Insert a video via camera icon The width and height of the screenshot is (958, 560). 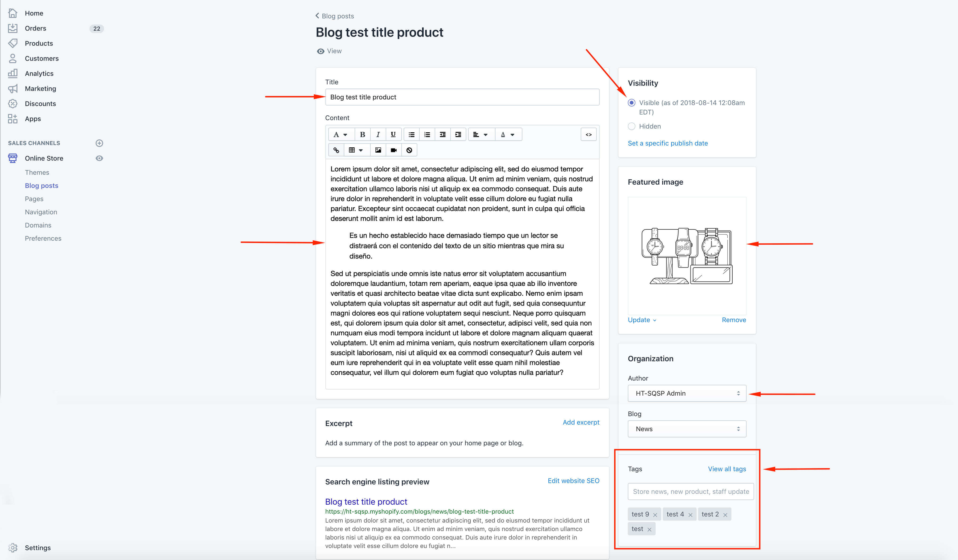tap(394, 150)
